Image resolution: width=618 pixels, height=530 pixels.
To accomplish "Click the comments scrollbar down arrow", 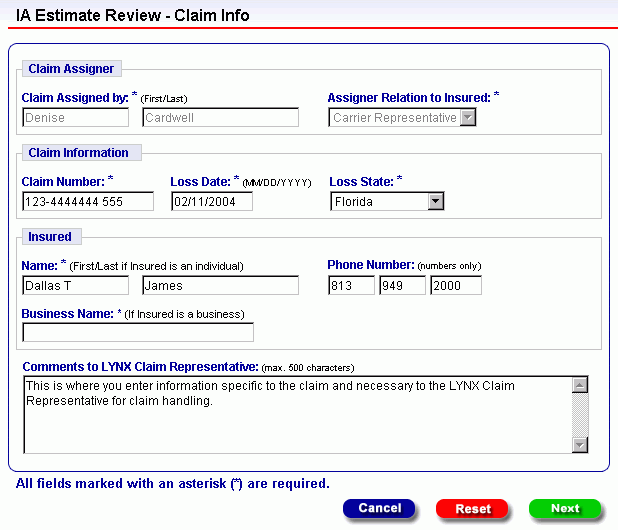I will click(580, 445).
